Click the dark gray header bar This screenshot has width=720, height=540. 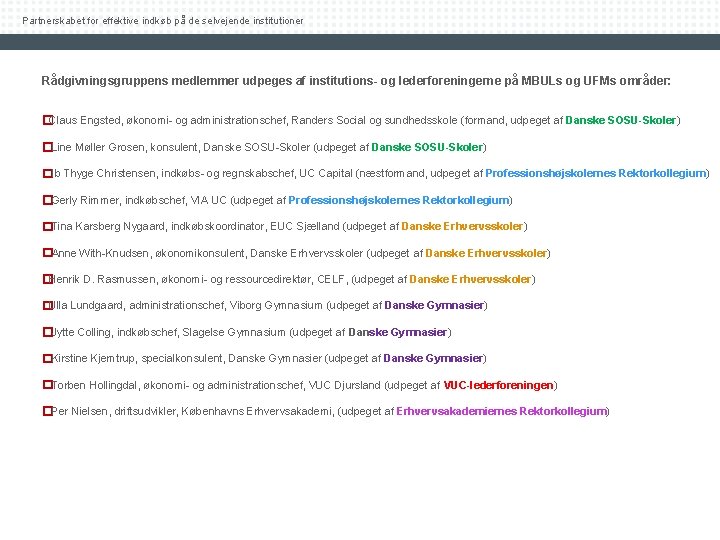click(360, 42)
